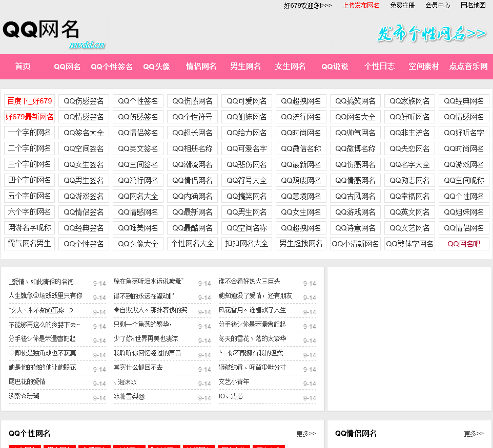Click entry 尾巴花的爱情
This screenshot has height=448, width=493.
[x=27, y=382]
